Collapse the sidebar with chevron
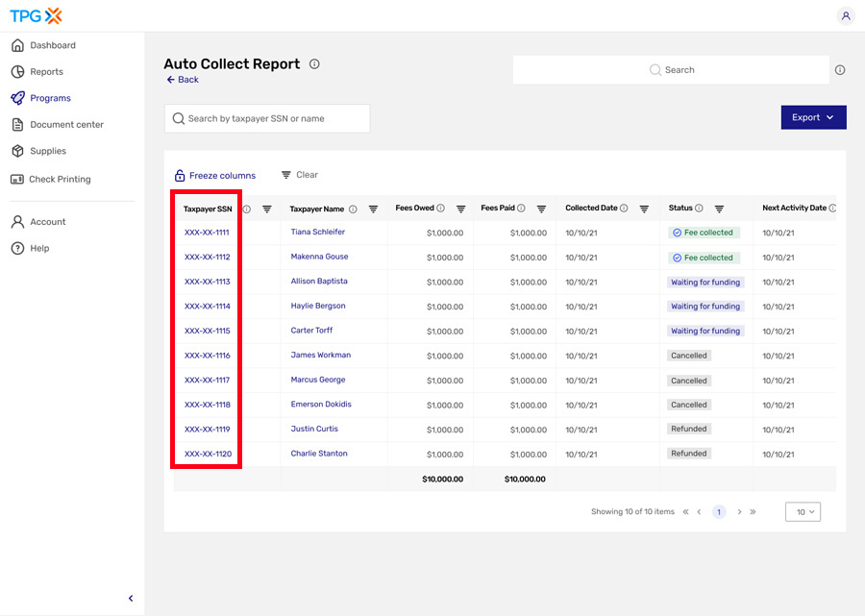Image resolution: width=865 pixels, height=616 pixels. (x=131, y=599)
